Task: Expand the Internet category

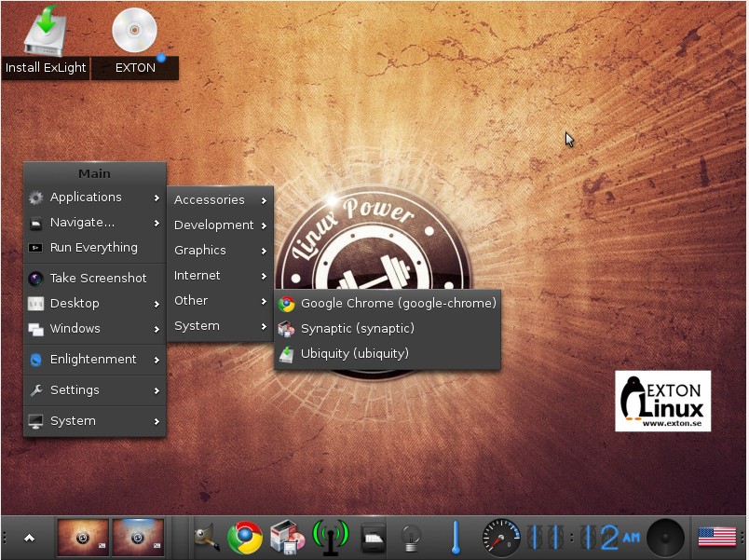Action: click(x=220, y=276)
